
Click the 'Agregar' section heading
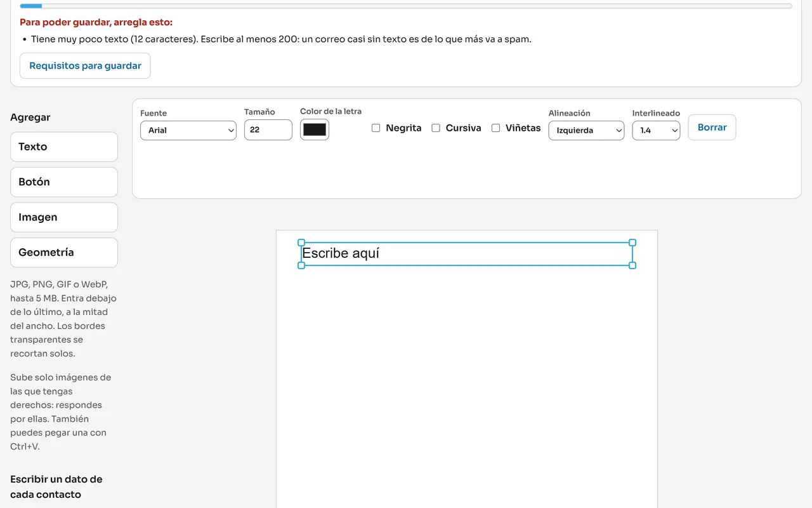click(x=30, y=117)
